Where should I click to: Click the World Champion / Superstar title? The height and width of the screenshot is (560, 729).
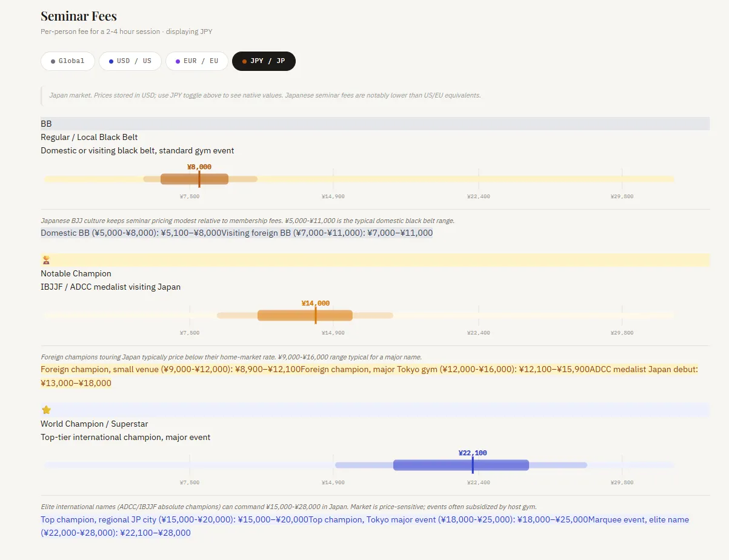click(94, 424)
